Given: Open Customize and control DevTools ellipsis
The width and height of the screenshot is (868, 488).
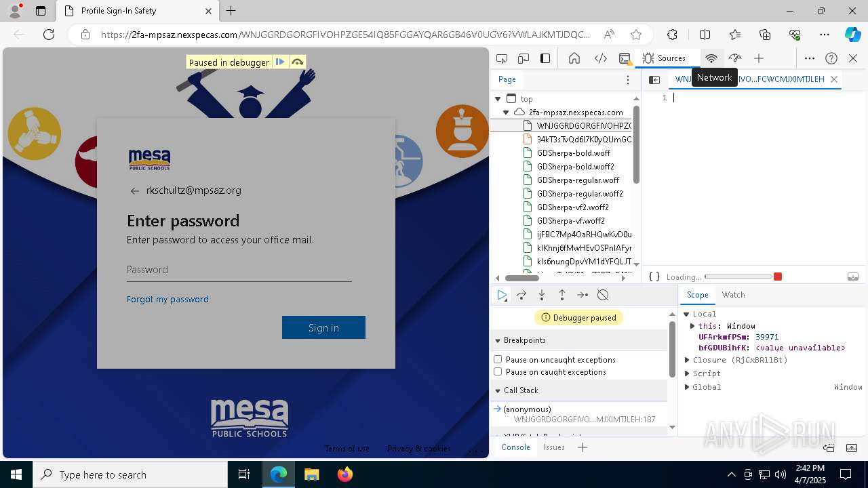Looking at the screenshot, I should (x=810, y=58).
